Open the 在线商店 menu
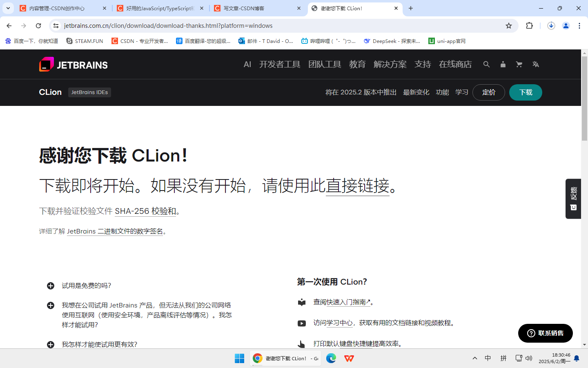The width and height of the screenshot is (588, 368). pos(455,64)
